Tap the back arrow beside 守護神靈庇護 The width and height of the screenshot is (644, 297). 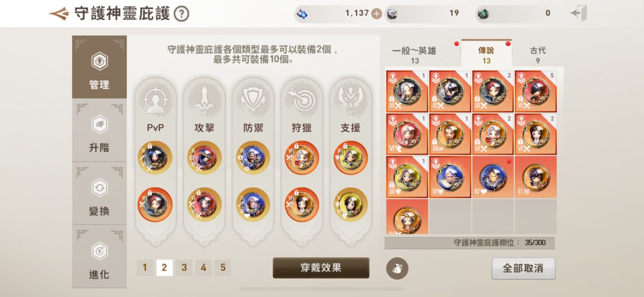point(58,14)
